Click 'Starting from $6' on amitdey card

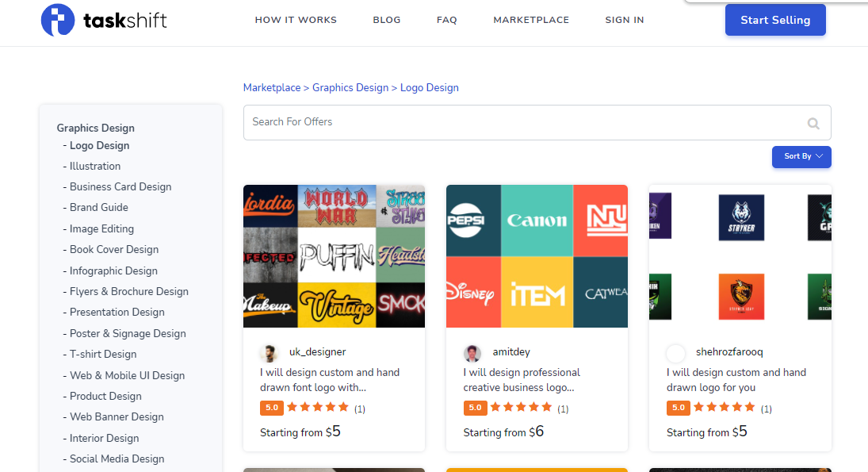pyautogui.click(x=503, y=432)
